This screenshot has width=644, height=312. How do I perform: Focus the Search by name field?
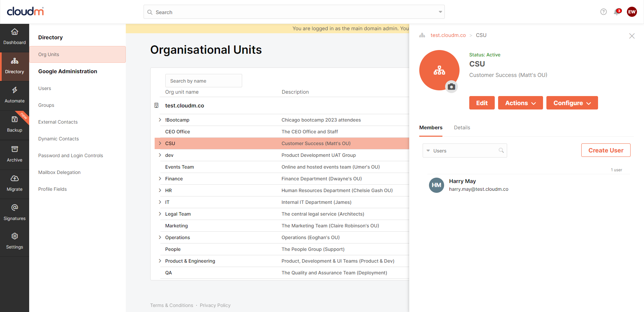[204, 81]
